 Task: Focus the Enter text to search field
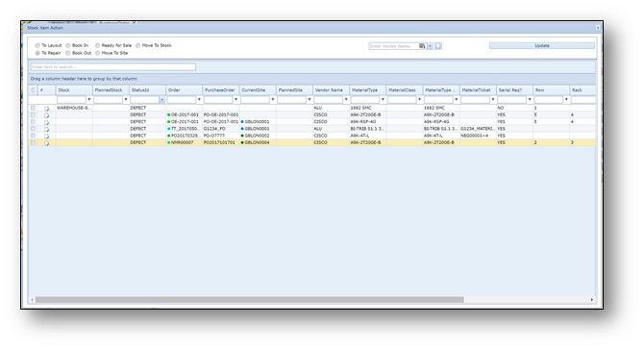(113, 67)
